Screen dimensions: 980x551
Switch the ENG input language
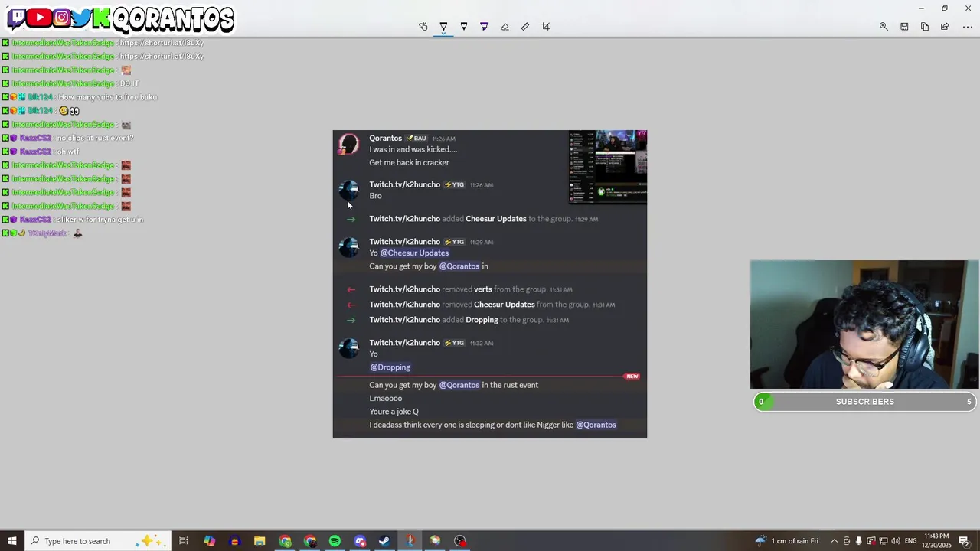point(910,541)
